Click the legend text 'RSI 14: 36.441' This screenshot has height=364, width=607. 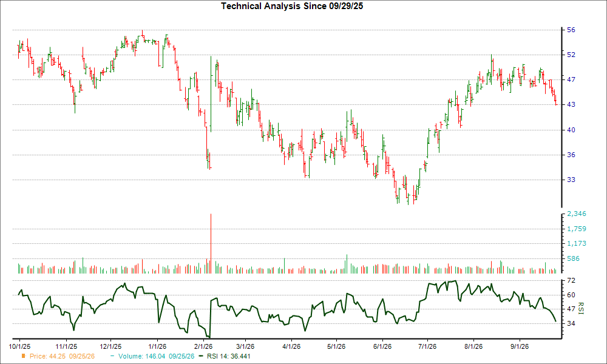228,356
